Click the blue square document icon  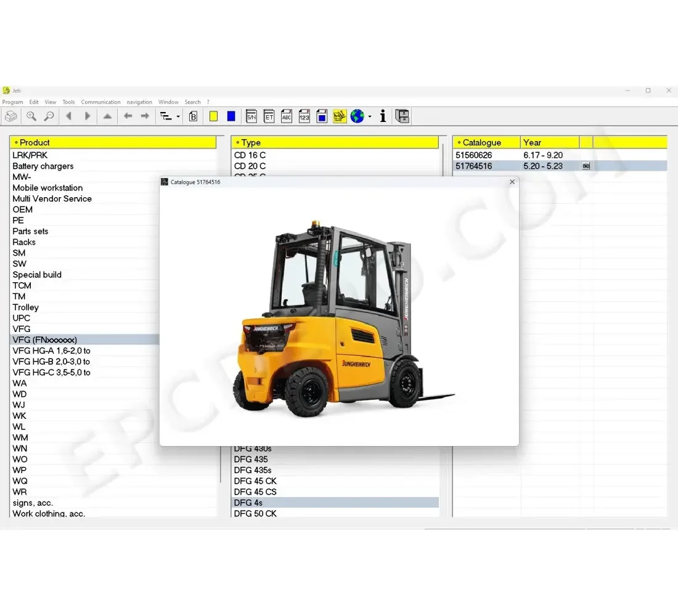(x=322, y=116)
